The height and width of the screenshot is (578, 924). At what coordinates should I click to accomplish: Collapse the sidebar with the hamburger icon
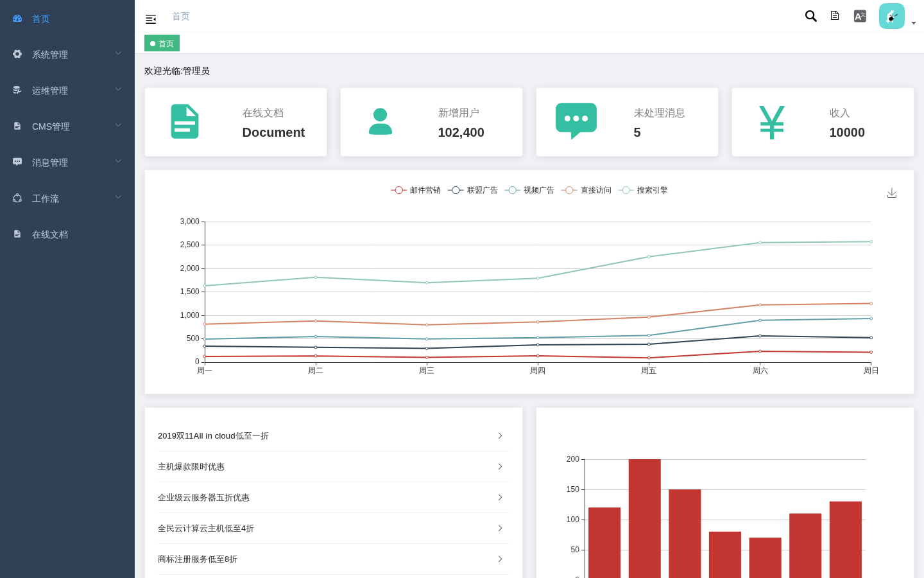coord(151,19)
